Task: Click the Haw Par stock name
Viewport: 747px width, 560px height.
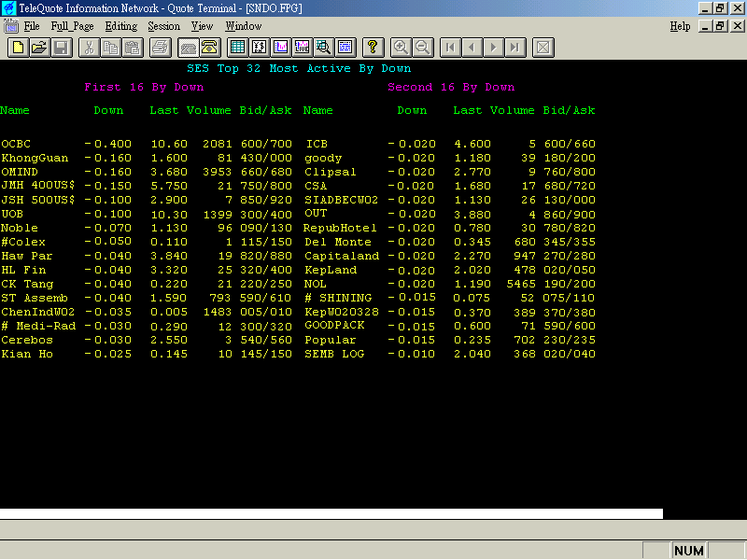Action: (x=27, y=256)
